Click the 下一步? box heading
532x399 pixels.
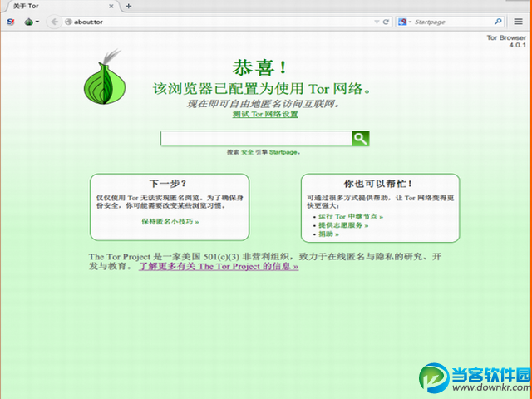(x=168, y=184)
